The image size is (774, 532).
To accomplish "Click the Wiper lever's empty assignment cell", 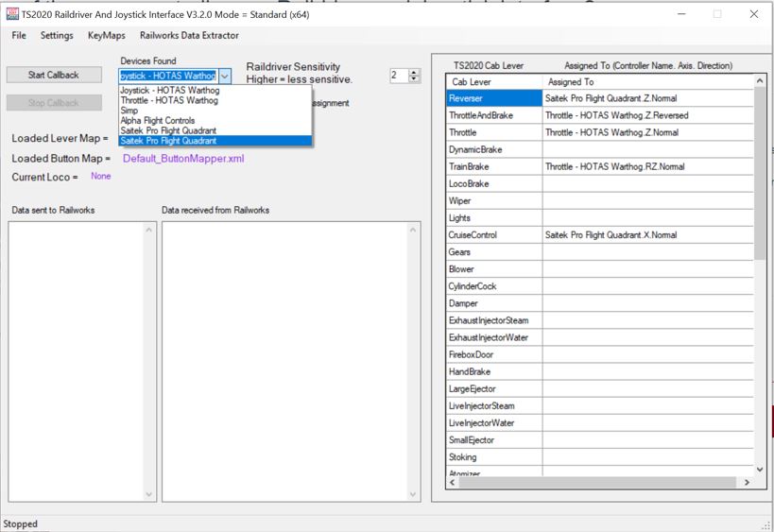I will 647,200.
